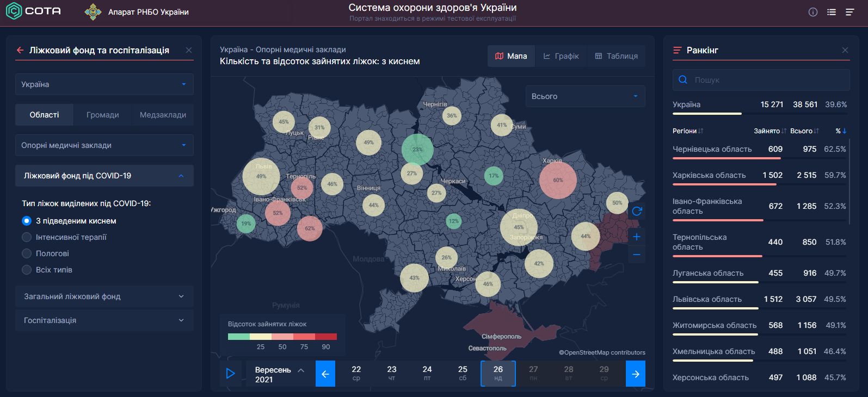Open the list view icon in header
The height and width of the screenshot is (397, 868).
click(831, 12)
